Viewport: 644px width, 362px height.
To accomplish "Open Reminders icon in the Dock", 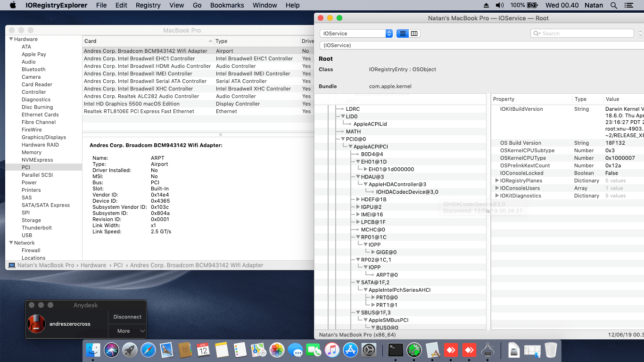I will click(x=240, y=350).
